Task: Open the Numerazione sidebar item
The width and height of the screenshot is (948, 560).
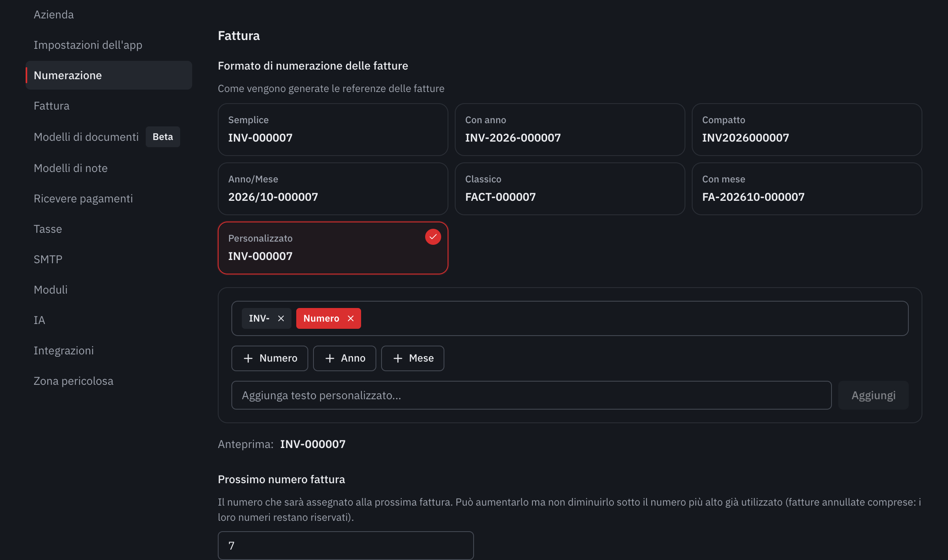Action: pyautogui.click(x=109, y=75)
